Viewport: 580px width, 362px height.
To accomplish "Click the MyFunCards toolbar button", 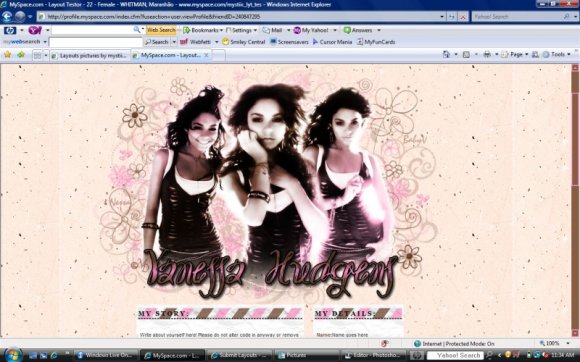I will pos(376,42).
